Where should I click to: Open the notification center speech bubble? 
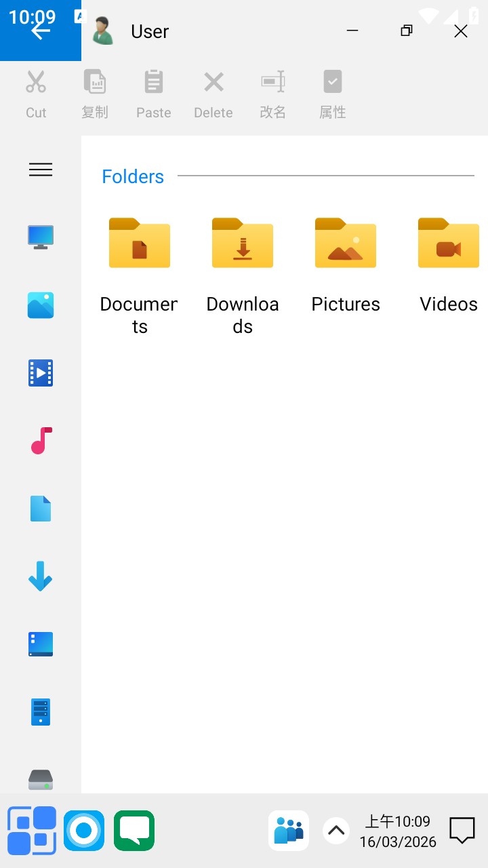click(462, 830)
